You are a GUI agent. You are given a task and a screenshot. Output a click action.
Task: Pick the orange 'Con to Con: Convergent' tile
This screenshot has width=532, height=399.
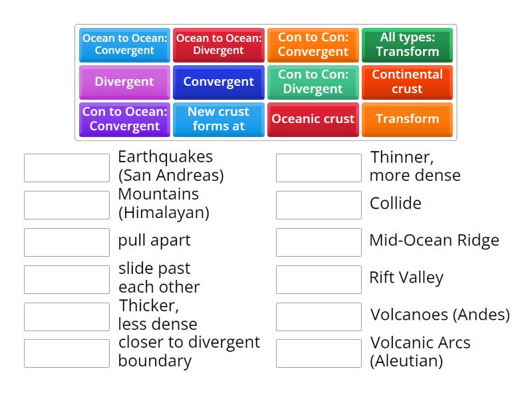click(x=313, y=45)
